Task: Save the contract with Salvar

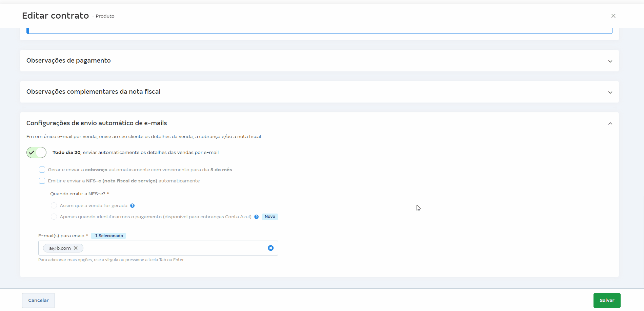Action: (606, 300)
